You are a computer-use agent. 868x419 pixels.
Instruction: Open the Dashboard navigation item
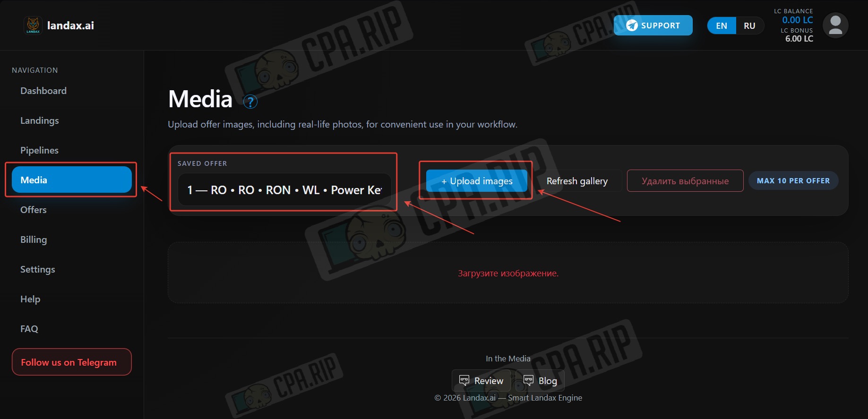(43, 91)
